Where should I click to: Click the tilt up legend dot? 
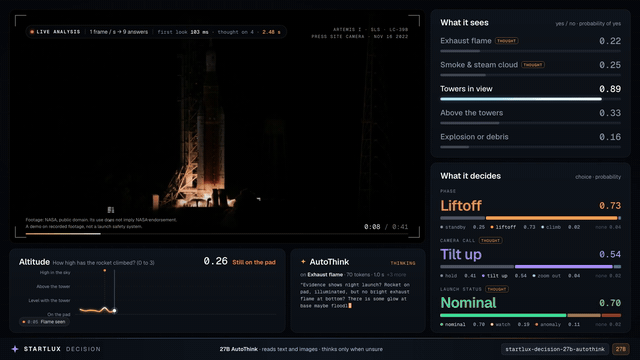coord(483,276)
